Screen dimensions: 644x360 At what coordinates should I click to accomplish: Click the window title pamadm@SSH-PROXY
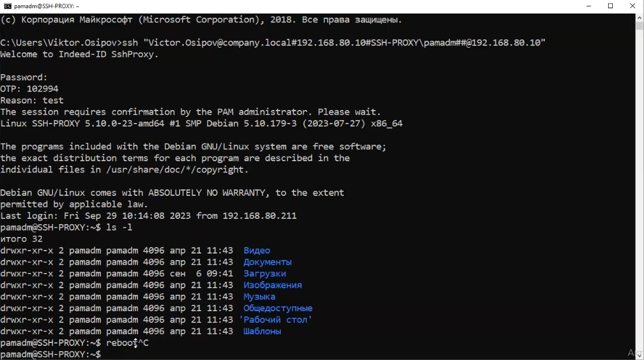pos(47,6)
